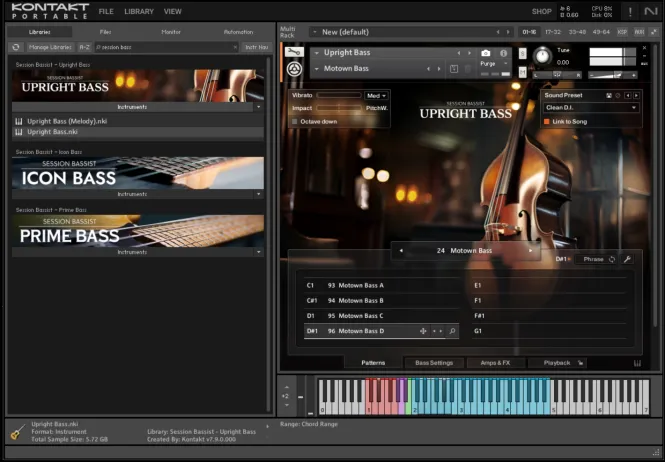Viewport: 665px width, 462px height.
Task: Click the SHOP link
Action: click(x=542, y=12)
